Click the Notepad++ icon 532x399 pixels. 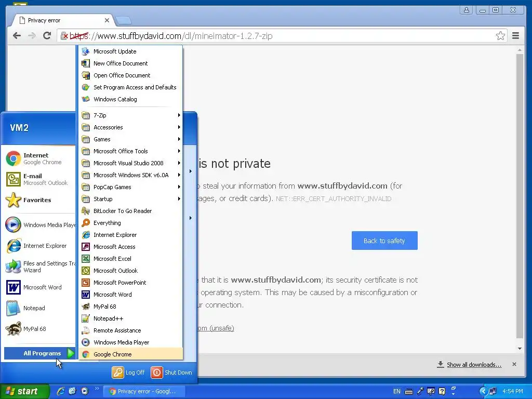[x=86, y=318]
